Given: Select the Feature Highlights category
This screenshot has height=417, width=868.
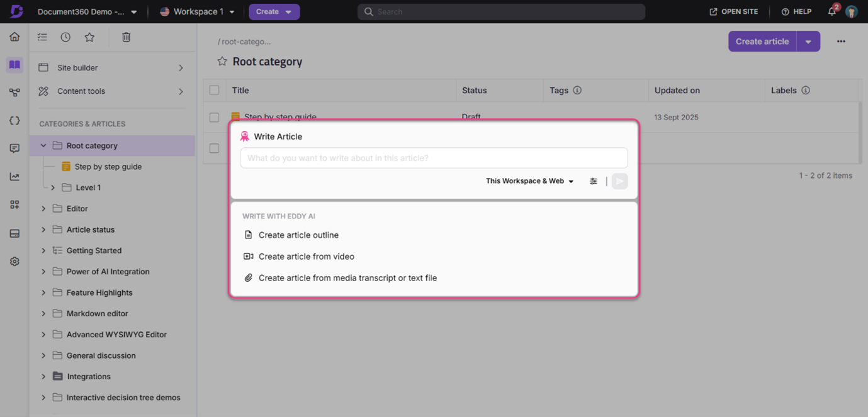Looking at the screenshot, I should 99,292.
